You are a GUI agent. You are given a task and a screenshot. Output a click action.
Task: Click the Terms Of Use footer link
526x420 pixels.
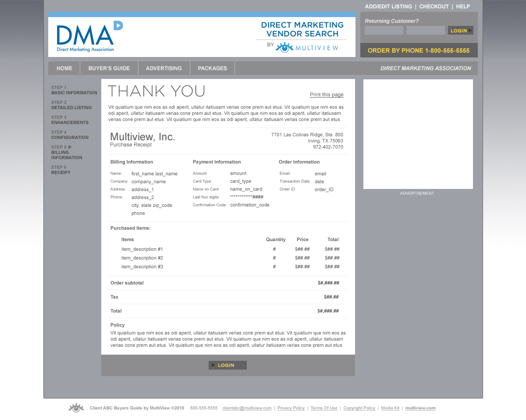[x=324, y=408]
